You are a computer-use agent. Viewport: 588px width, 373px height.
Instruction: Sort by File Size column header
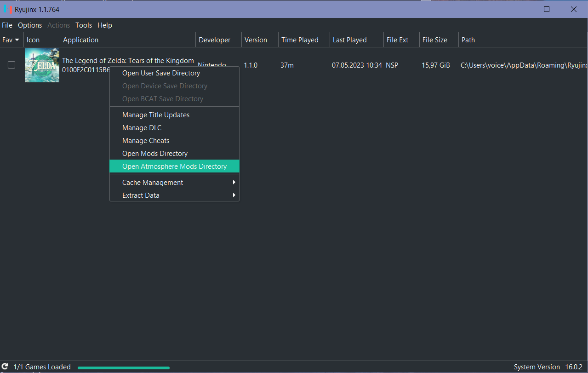[x=439, y=40]
